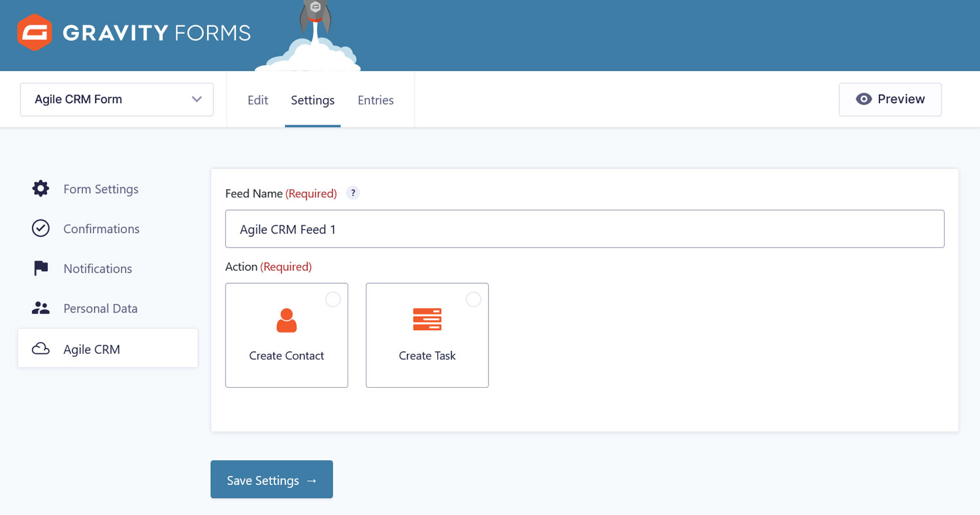
Task: Click the Agile CRM cloud icon
Action: [41, 349]
